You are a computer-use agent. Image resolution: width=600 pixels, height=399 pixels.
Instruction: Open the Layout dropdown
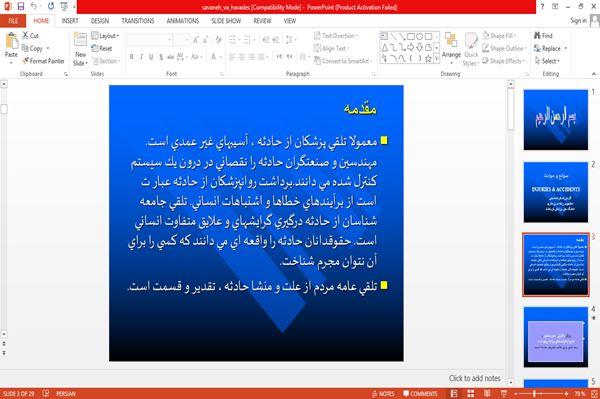point(105,36)
